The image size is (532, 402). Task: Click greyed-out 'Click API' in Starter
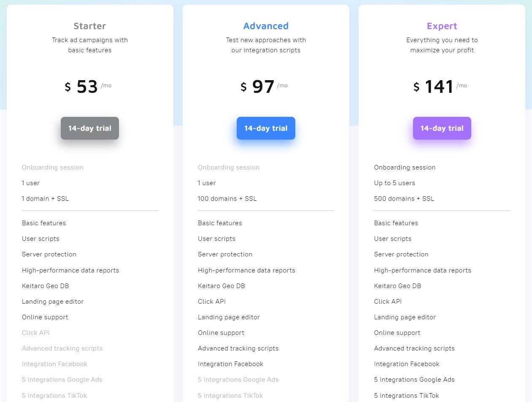(36, 333)
